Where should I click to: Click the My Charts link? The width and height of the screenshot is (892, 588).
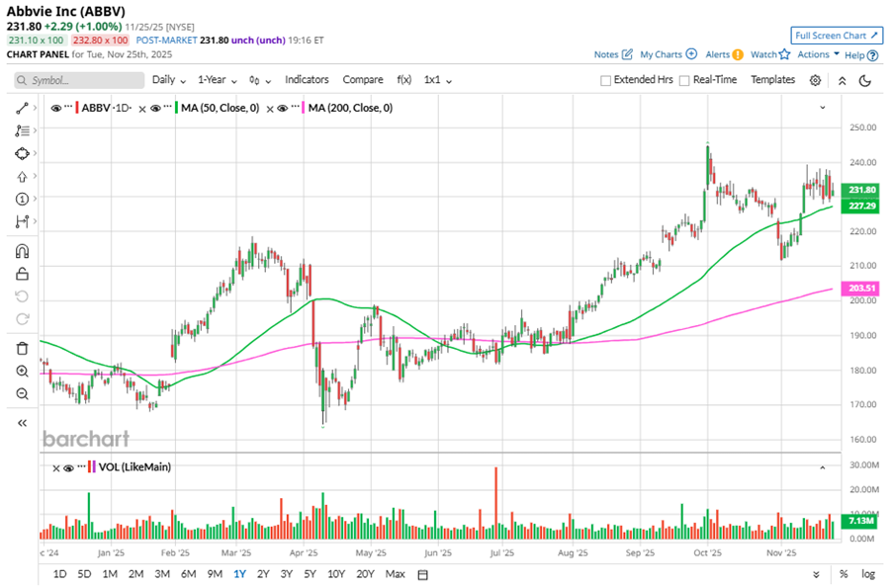[661, 54]
